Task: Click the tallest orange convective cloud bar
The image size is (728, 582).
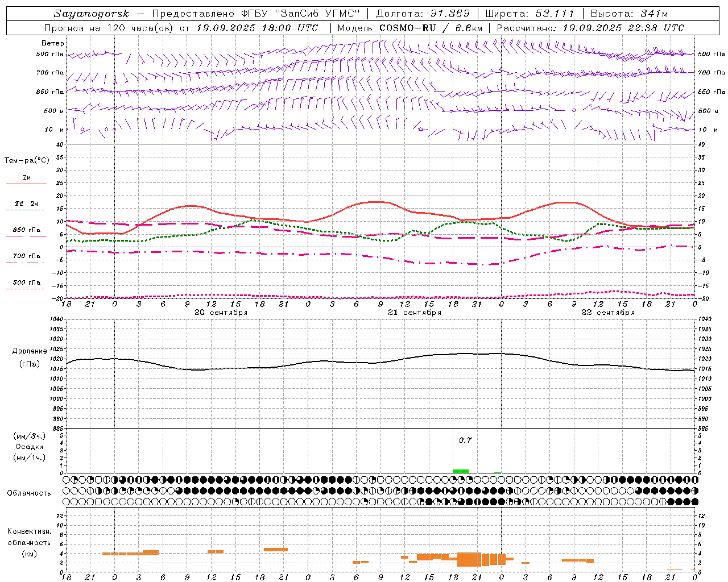Action: [469, 559]
